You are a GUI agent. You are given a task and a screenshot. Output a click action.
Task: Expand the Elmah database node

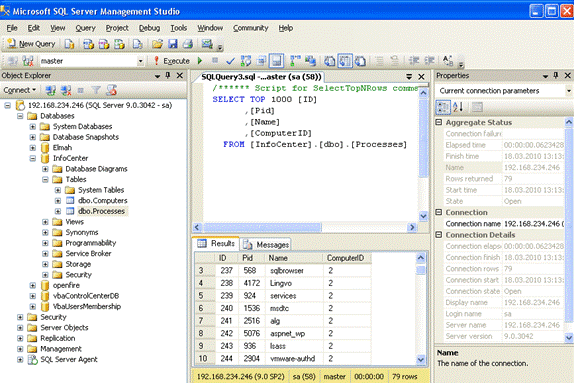tap(33, 148)
